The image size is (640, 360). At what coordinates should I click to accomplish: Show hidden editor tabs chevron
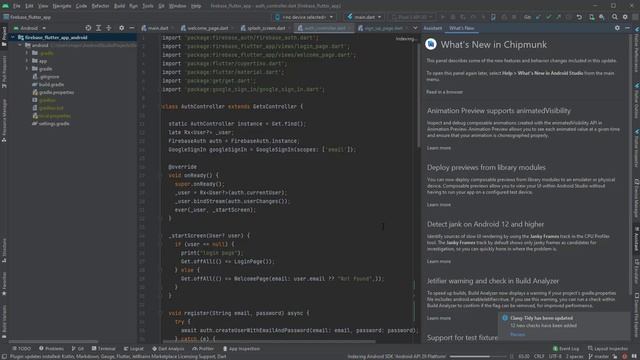[x=415, y=28]
